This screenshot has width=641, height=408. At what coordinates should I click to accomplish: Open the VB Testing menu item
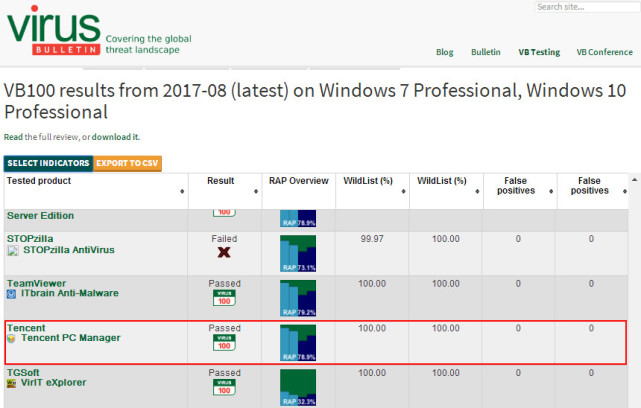539,52
